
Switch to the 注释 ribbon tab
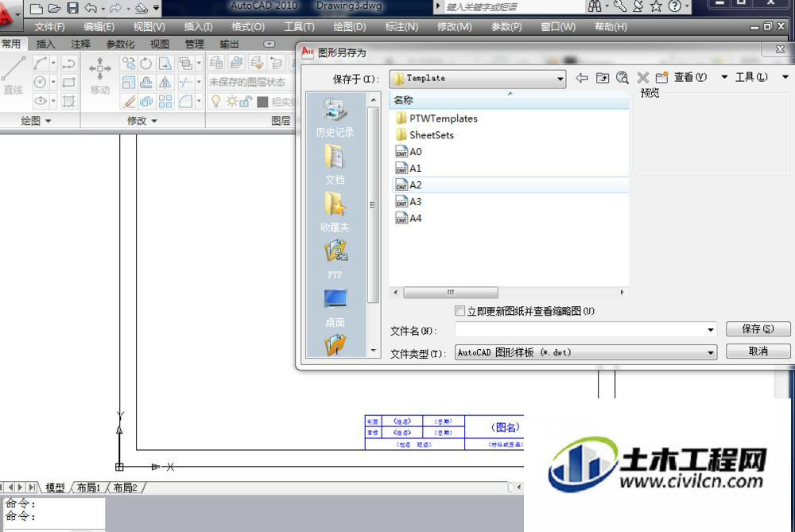tap(80, 44)
